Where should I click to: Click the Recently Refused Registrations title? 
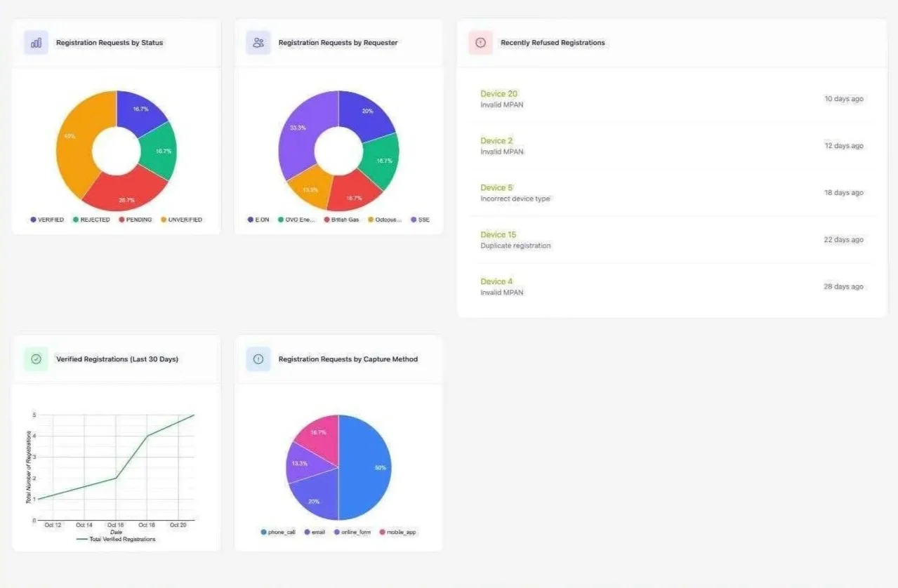point(553,43)
